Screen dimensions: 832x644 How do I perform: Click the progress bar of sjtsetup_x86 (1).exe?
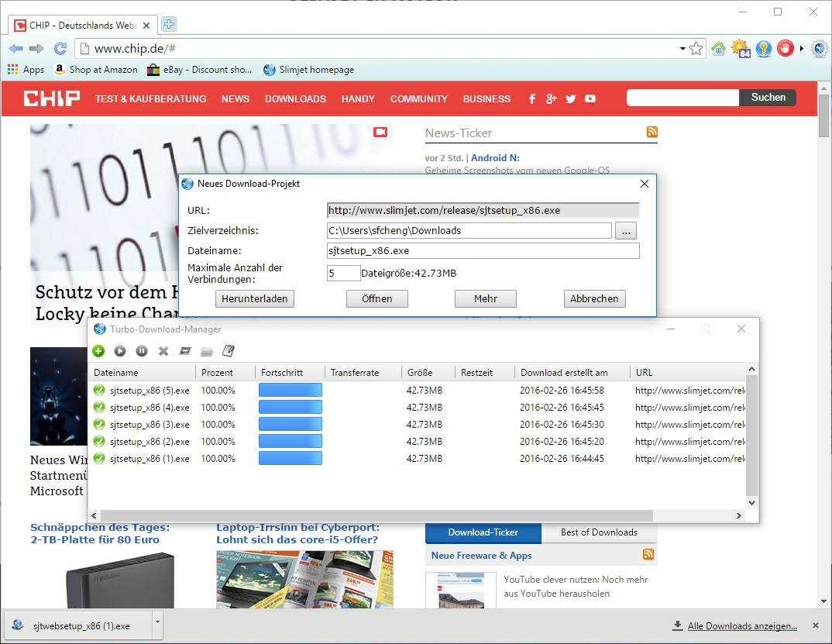(x=291, y=458)
